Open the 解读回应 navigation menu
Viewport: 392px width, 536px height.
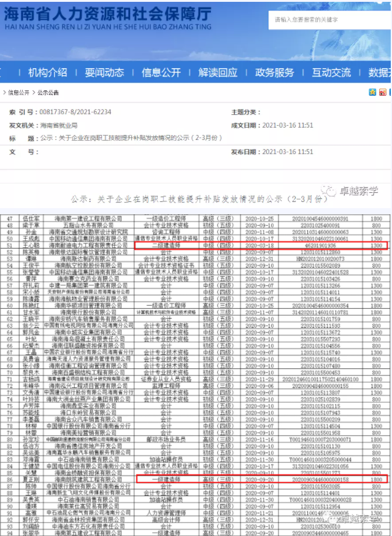click(x=218, y=72)
